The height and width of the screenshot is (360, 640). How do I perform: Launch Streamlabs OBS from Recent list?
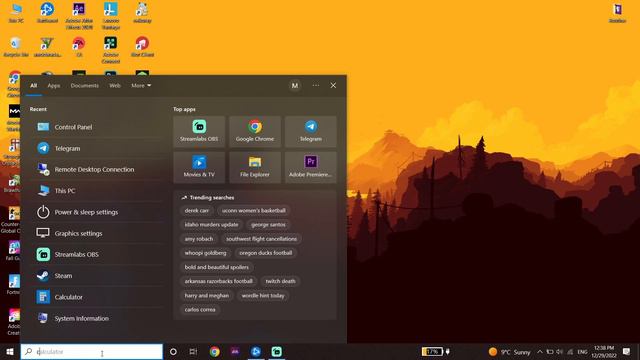point(97,254)
